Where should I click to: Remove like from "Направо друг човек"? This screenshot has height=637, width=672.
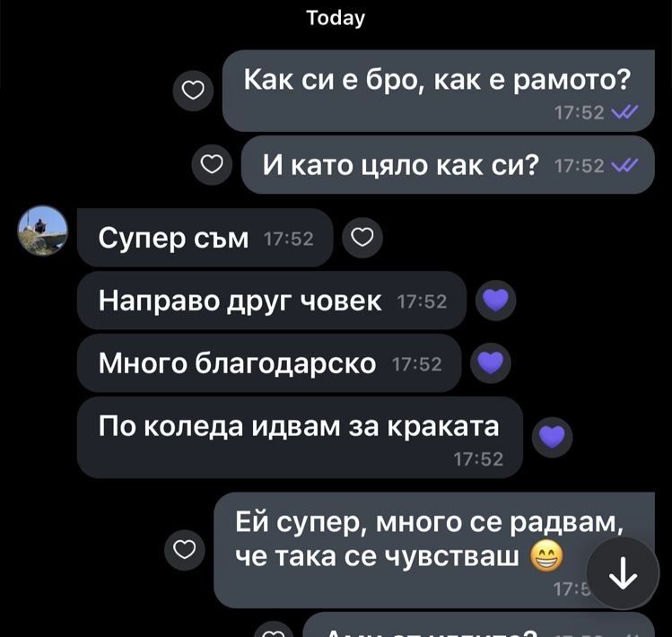pos(495,300)
